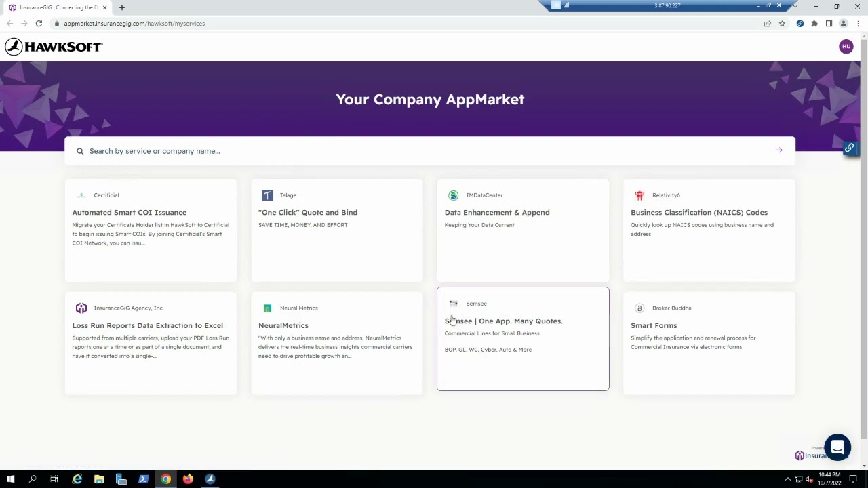Open the chat support bubble
868x488 pixels.
click(x=837, y=447)
